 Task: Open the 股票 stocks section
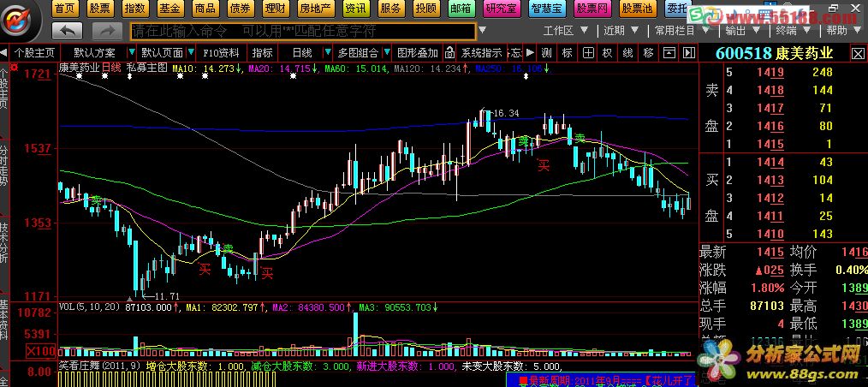(99, 8)
